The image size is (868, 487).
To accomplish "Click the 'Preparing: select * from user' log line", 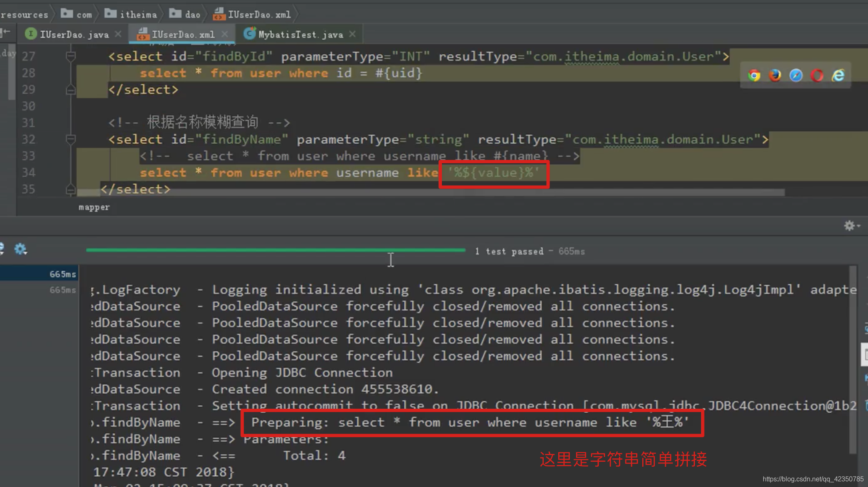I will pos(470,422).
